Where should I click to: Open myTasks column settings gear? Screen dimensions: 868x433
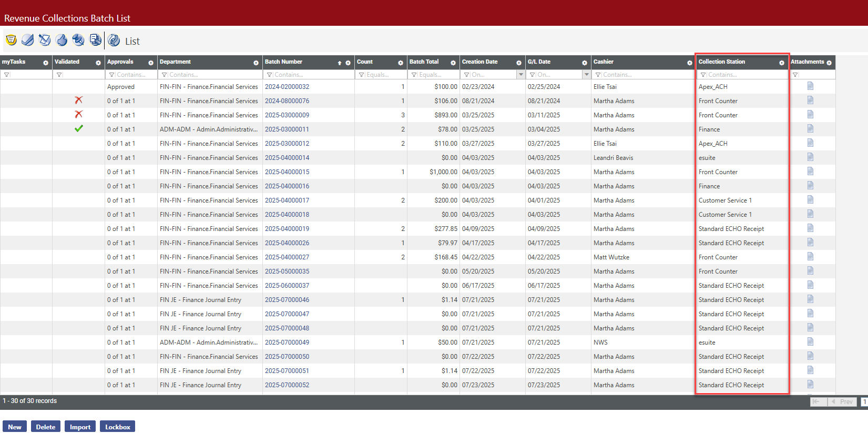point(46,63)
